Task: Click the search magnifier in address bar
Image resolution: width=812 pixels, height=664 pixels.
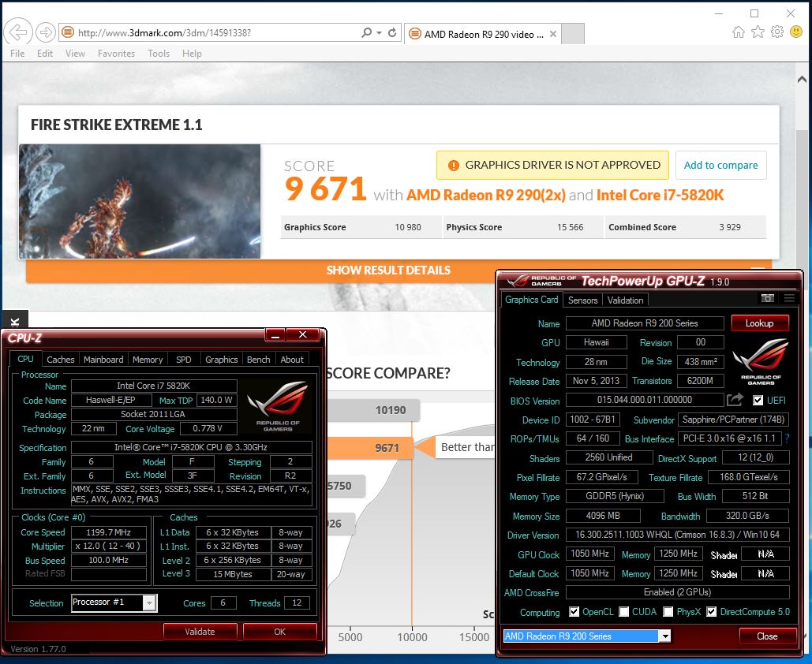Action: (x=366, y=32)
